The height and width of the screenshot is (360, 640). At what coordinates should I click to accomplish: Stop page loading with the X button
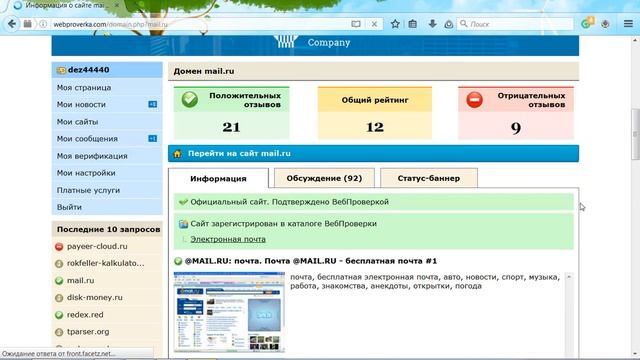click(x=374, y=24)
